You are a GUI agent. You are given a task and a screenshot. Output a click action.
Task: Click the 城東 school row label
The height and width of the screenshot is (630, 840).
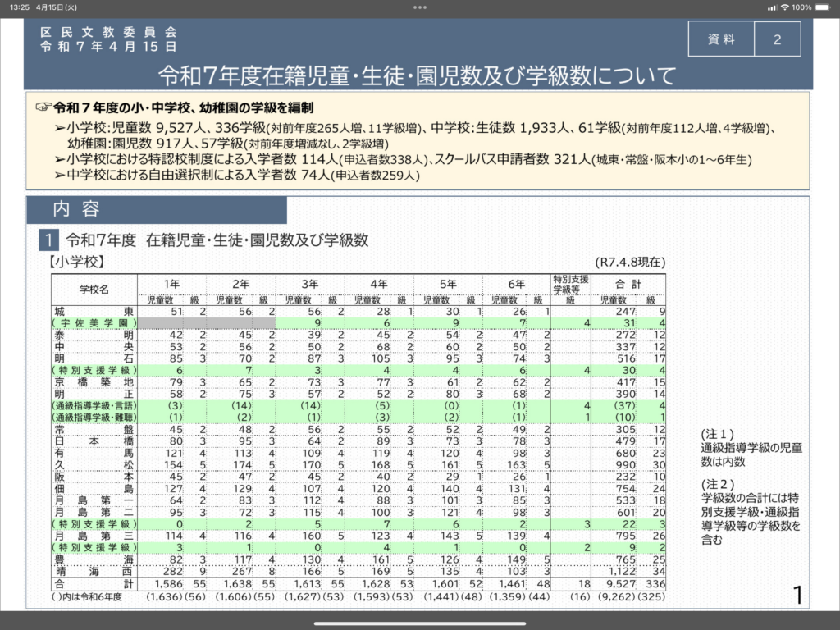[94, 311]
